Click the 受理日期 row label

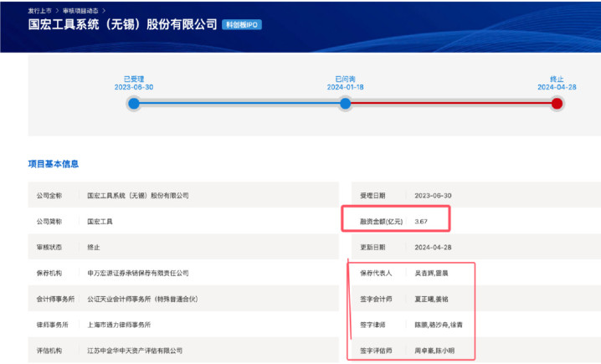372,196
